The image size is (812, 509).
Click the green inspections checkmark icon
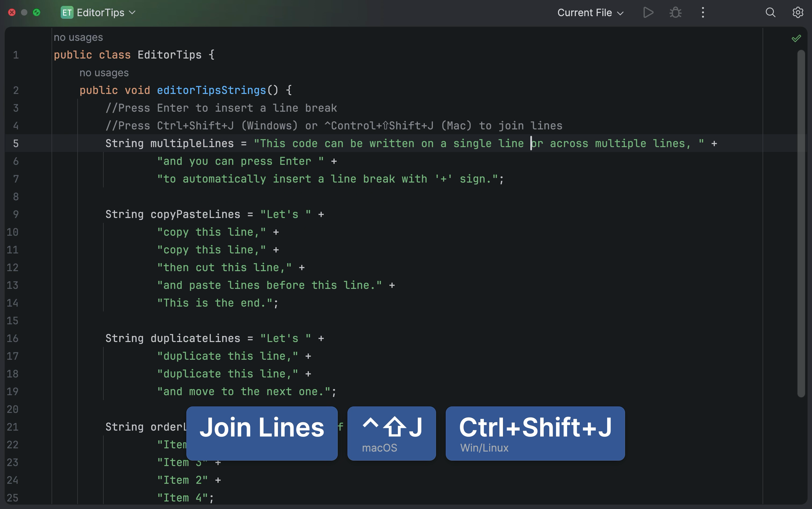click(796, 38)
